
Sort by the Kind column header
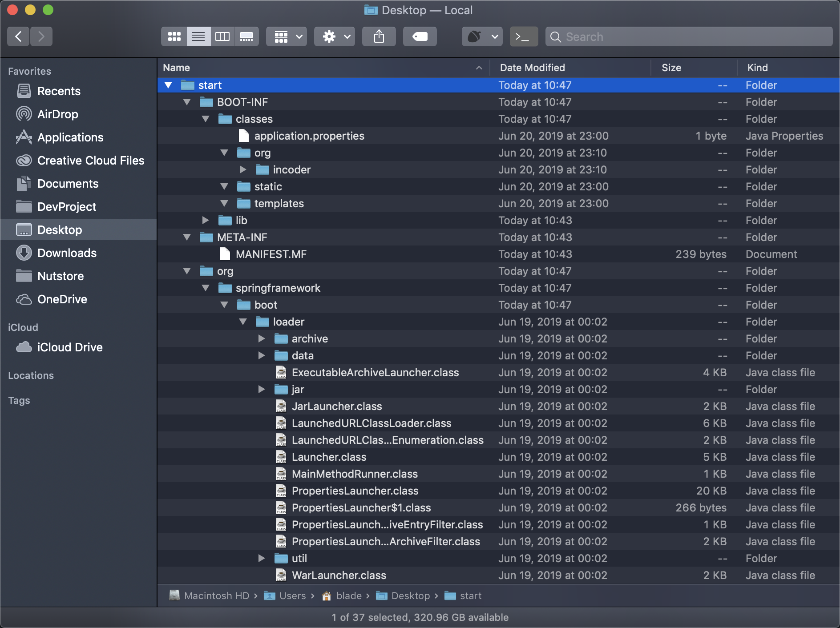coord(787,68)
